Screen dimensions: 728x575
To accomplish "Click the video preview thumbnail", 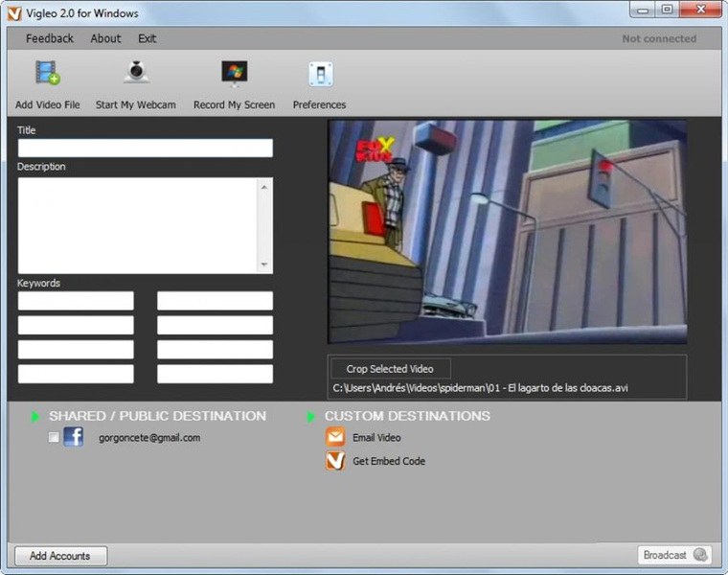I will (x=507, y=232).
